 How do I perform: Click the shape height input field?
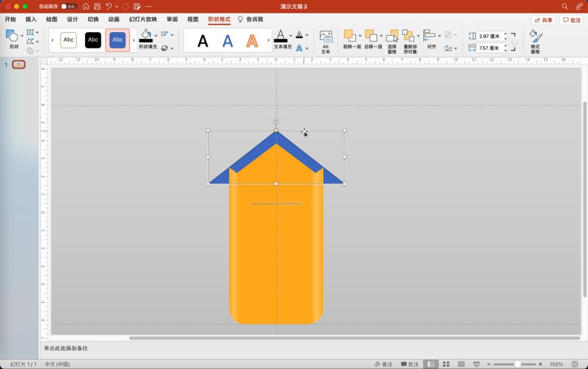click(489, 36)
